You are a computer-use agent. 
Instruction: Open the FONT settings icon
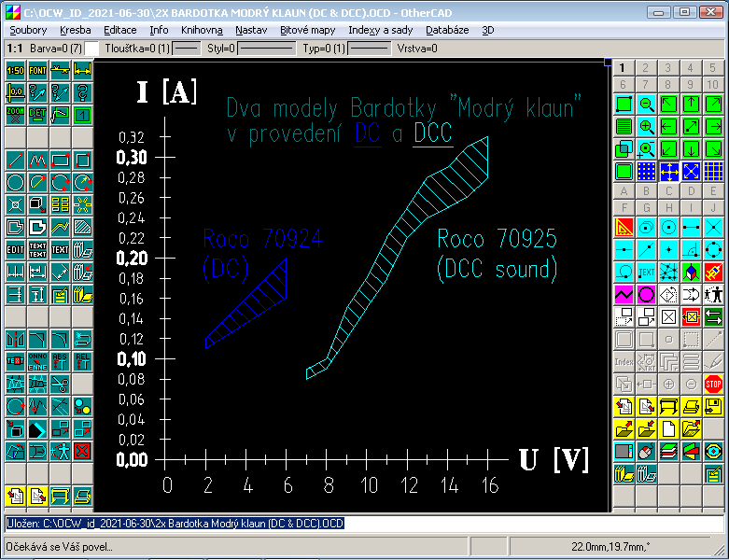[x=37, y=70]
